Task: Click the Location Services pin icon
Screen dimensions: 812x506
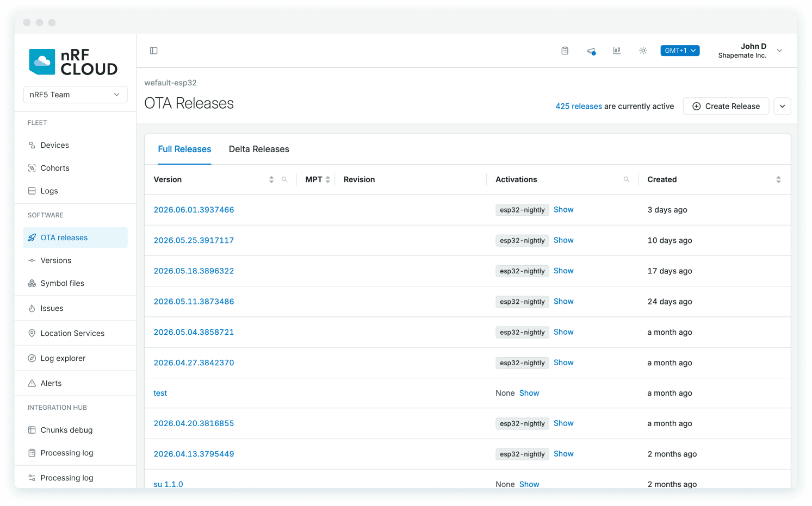Action: pos(32,333)
